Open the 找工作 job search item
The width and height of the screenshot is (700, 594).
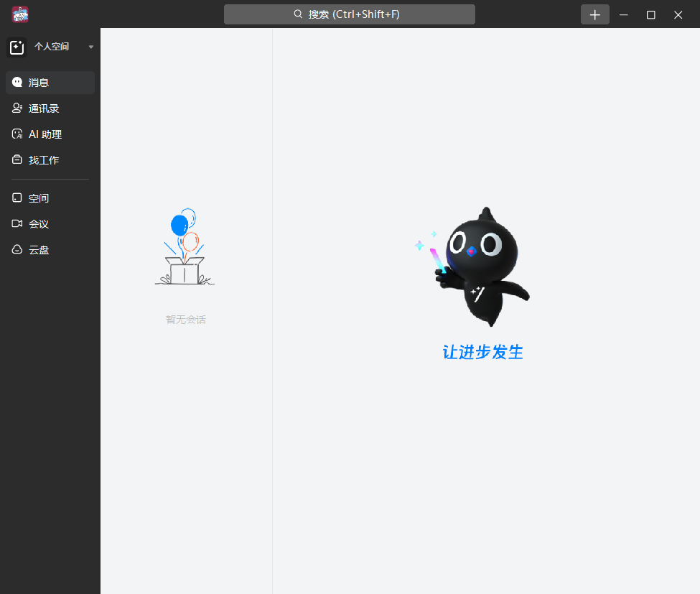click(50, 160)
